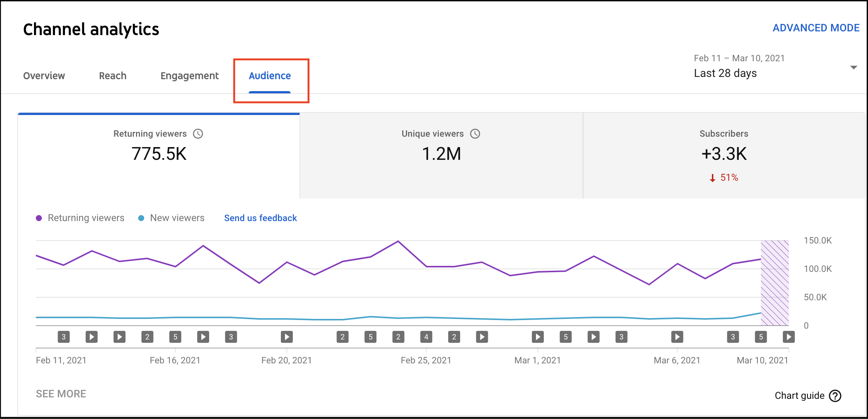The image size is (868, 419).
Task: Click the video play marker above Mar 1, 2021
Action: click(538, 337)
